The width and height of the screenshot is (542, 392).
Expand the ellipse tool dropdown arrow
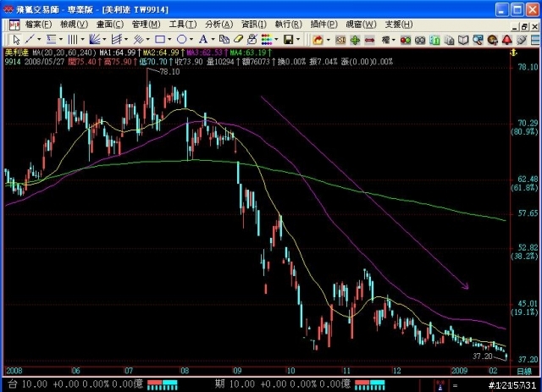coord(191,40)
